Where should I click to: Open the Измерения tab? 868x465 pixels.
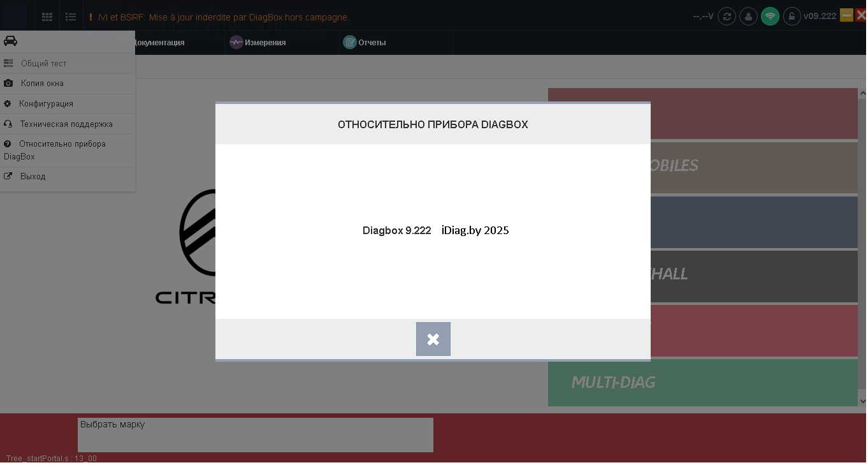click(258, 43)
